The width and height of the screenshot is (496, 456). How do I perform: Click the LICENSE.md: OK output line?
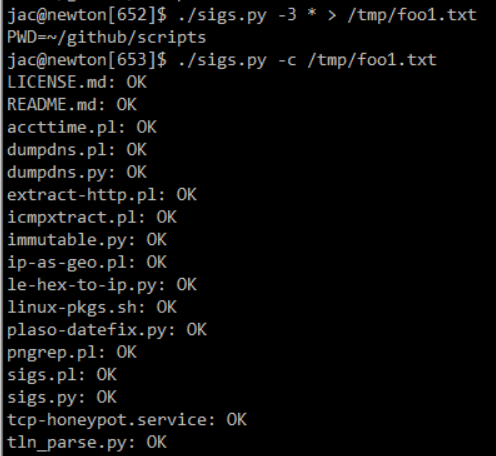tap(77, 82)
